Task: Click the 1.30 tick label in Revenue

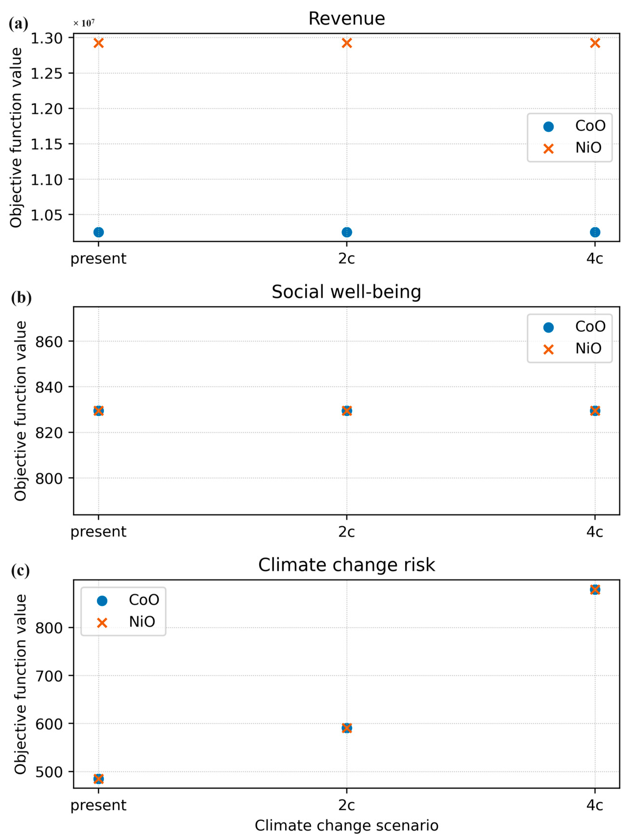Action: coord(46,38)
